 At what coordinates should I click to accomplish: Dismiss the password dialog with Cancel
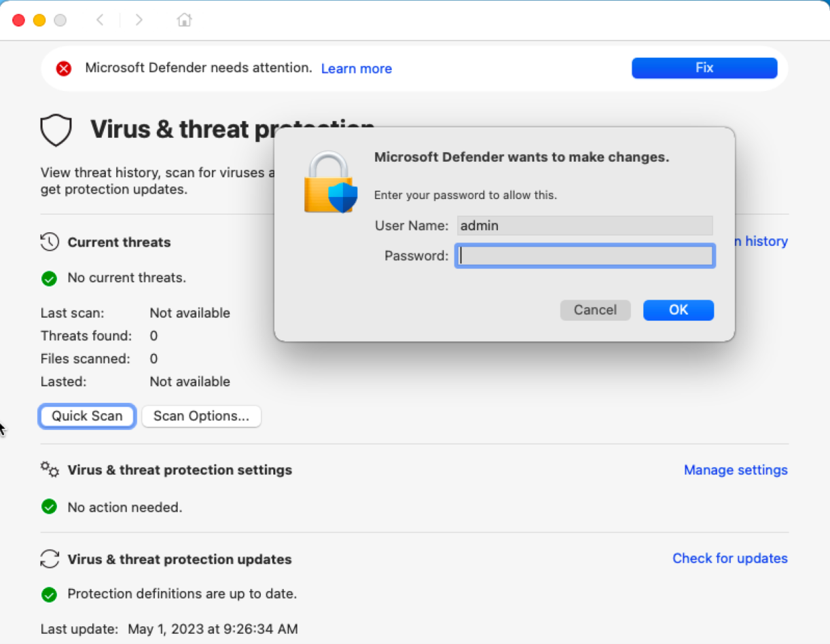[595, 310]
